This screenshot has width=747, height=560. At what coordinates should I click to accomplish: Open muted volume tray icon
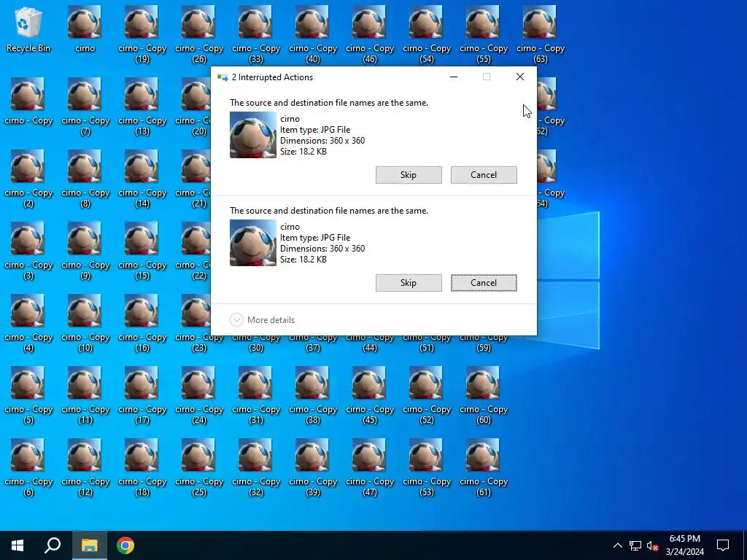tap(652, 545)
